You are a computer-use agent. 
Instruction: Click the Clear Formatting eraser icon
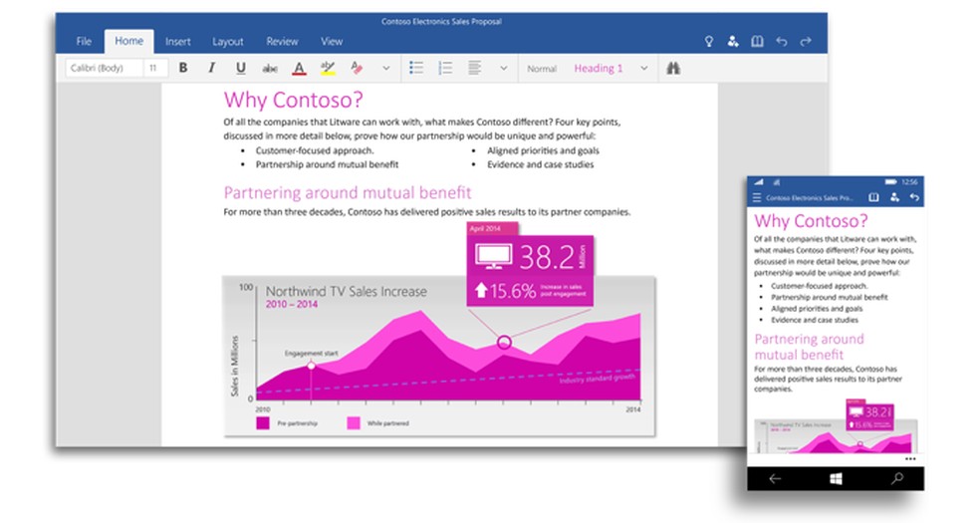[357, 68]
